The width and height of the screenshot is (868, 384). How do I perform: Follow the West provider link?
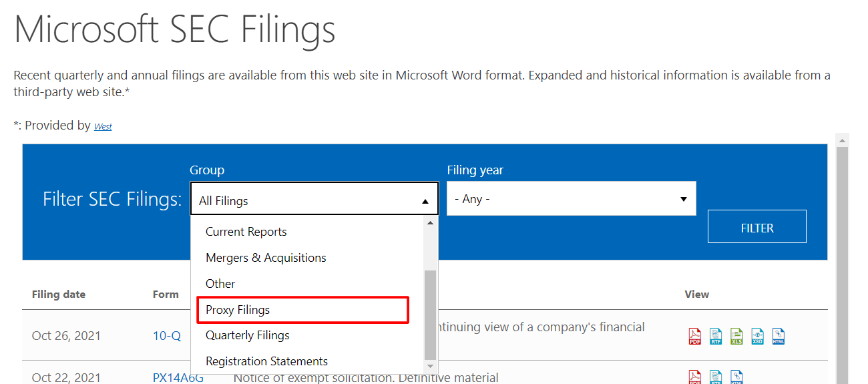[103, 126]
